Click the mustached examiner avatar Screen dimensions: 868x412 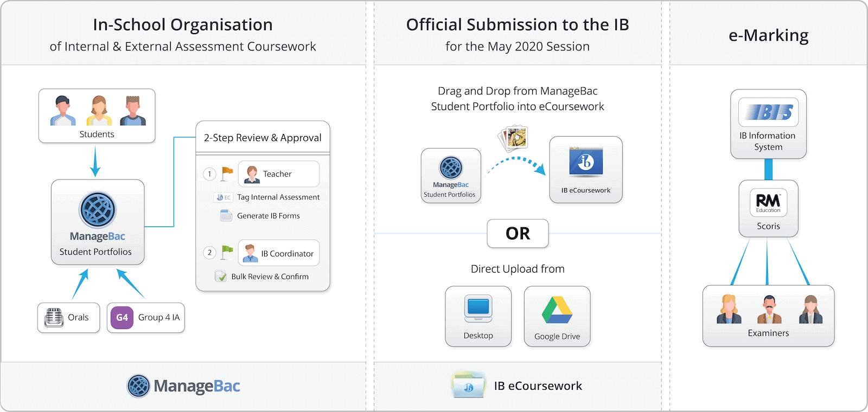(769, 310)
